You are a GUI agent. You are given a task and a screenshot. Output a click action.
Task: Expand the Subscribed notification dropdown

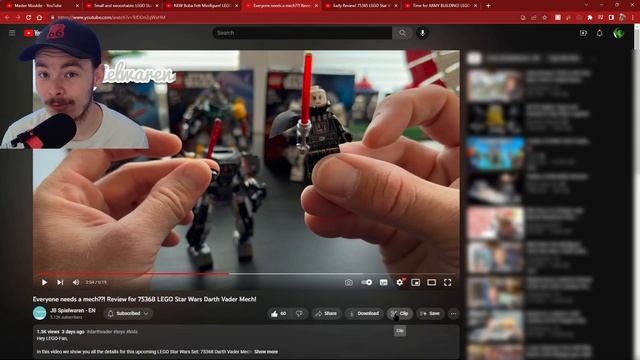pos(128,313)
